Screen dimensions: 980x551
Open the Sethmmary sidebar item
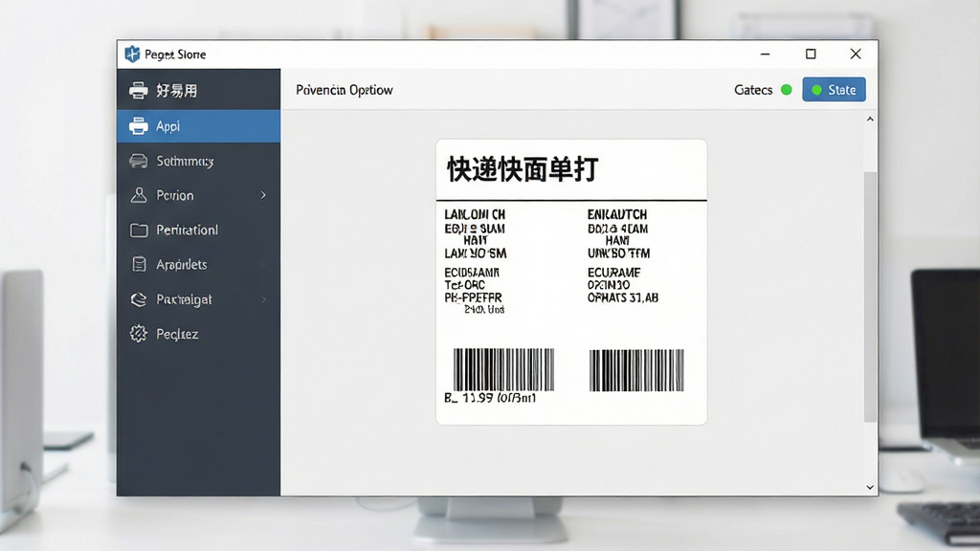pos(199,161)
